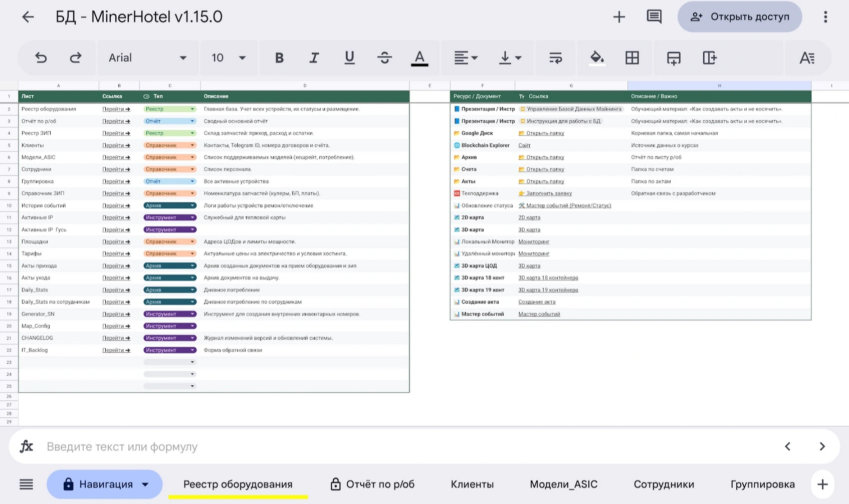Open the Arial font dropdown
Image resolution: width=849 pixels, height=504 pixels.
(x=147, y=58)
